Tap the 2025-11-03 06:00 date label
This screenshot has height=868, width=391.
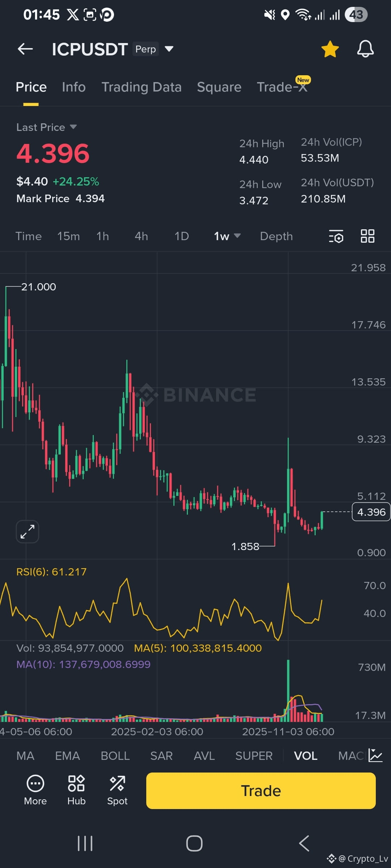pyautogui.click(x=288, y=732)
